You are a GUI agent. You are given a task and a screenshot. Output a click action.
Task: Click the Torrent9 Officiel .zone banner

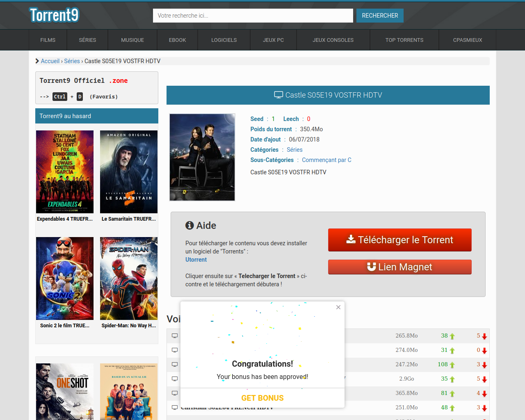pyautogui.click(x=97, y=88)
